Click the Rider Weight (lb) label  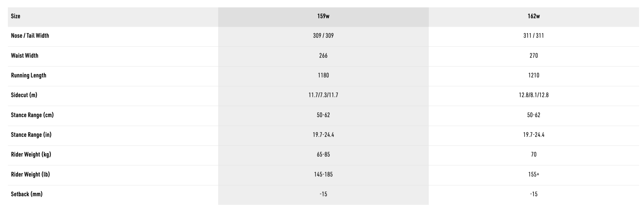pyautogui.click(x=30, y=175)
